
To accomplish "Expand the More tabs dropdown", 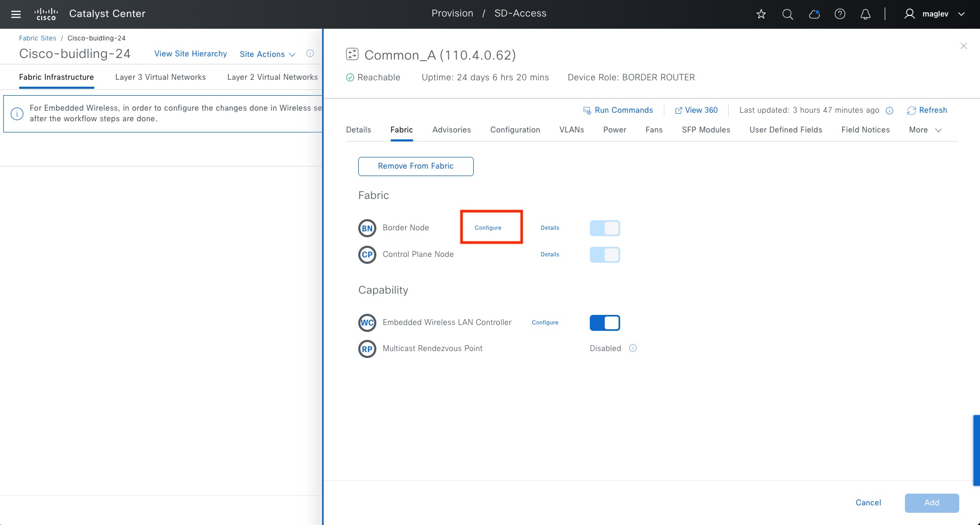I will tap(925, 130).
